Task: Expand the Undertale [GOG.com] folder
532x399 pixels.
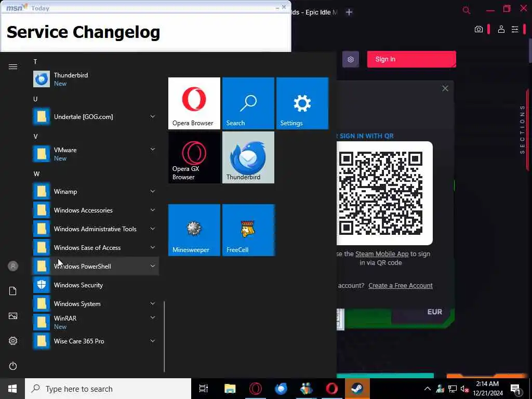Action: (x=96, y=117)
